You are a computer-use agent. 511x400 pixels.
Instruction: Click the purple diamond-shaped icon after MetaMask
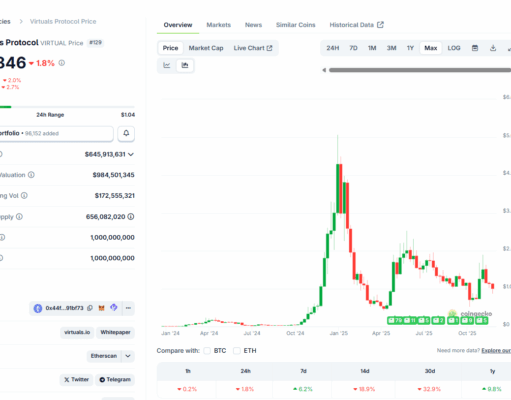click(114, 307)
